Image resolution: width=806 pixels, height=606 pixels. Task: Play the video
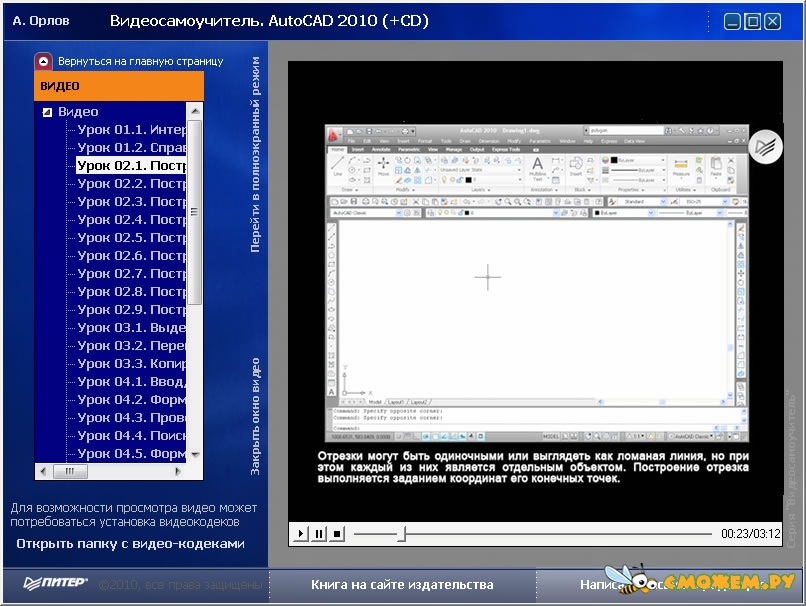301,534
